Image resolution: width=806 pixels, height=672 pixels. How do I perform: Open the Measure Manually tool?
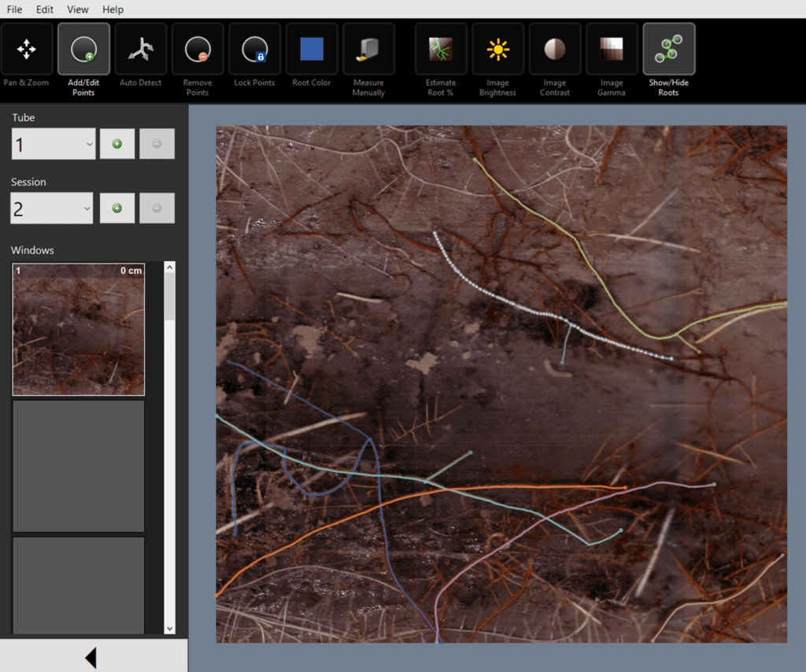click(368, 50)
